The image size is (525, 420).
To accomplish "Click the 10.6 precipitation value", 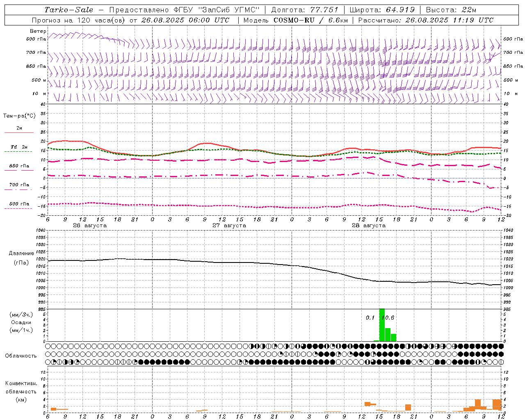I will pos(388,317).
